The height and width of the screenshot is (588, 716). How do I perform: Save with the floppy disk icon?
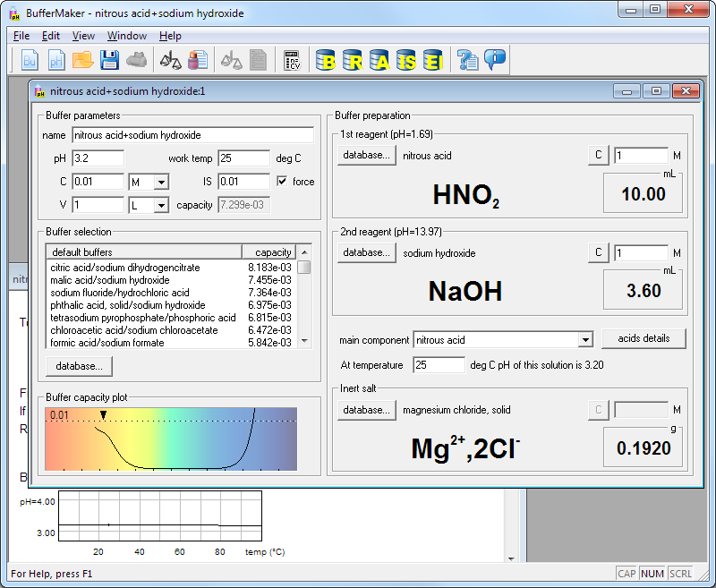[109, 60]
